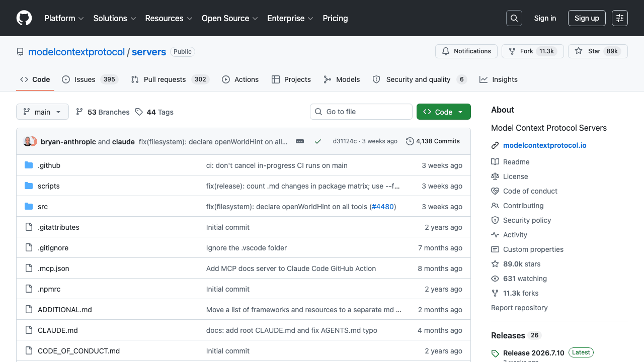Switch to the Issues tab
This screenshot has height=362, width=644.
coord(90,79)
